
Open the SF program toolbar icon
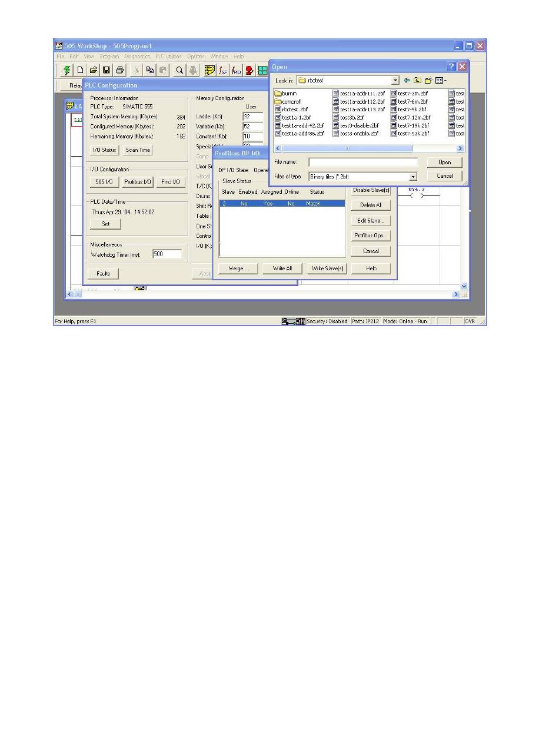coord(223,70)
